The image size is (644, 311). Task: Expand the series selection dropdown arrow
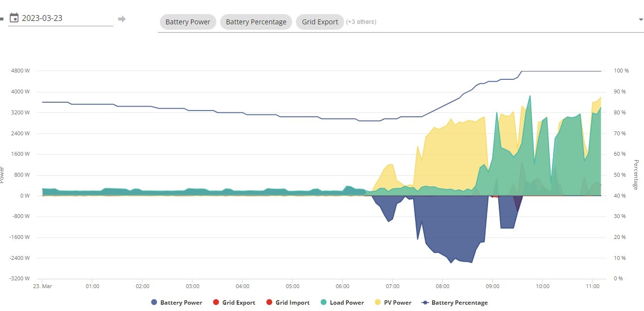[640, 20]
